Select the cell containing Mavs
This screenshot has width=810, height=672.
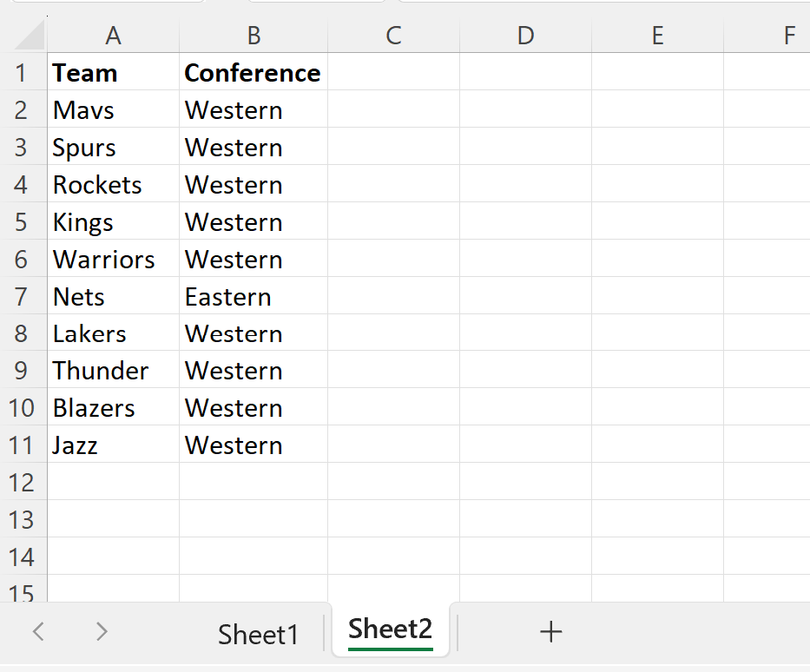[x=113, y=110]
